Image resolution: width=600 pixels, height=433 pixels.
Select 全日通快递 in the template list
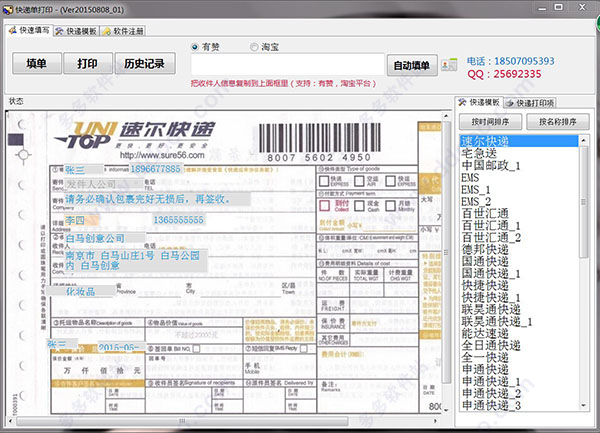(519, 346)
